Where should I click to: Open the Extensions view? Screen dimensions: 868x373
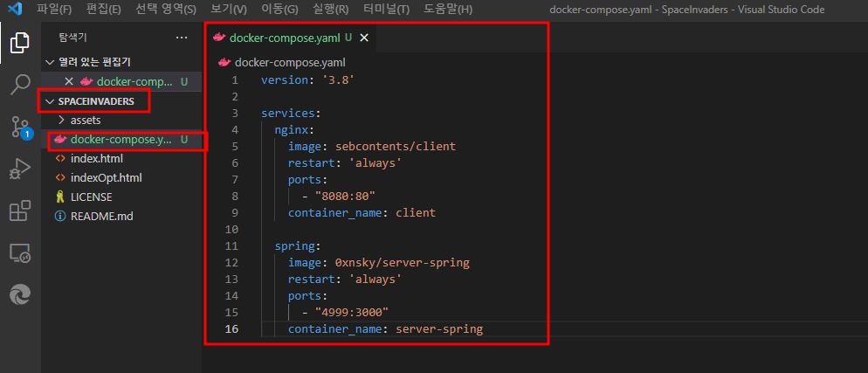(x=20, y=211)
